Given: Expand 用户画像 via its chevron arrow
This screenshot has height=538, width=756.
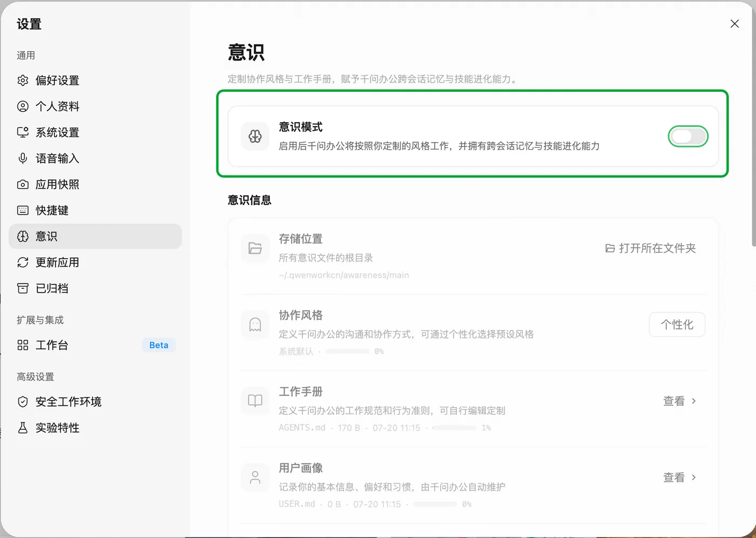Looking at the screenshot, I should coord(694,478).
